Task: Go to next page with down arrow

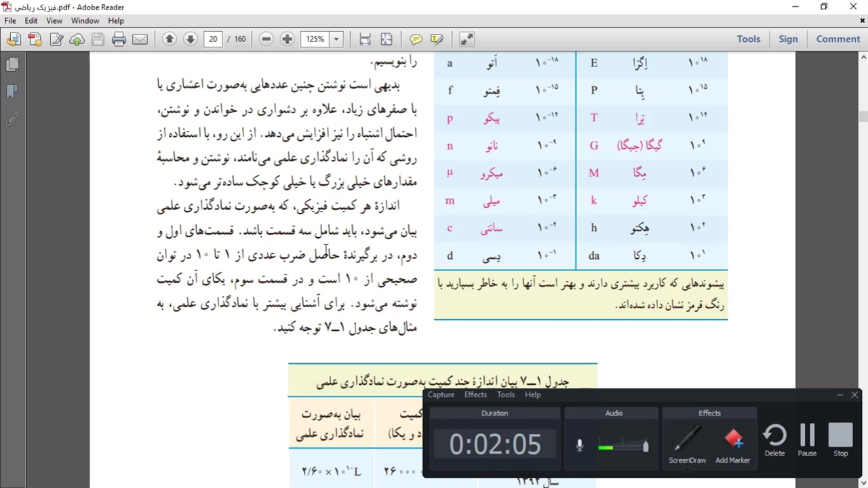Action: 191,39
